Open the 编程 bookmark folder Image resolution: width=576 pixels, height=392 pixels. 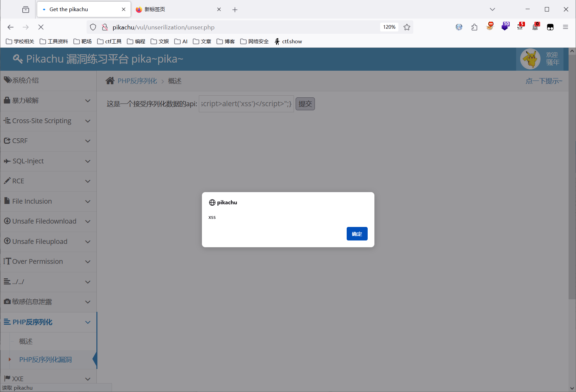(x=136, y=41)
